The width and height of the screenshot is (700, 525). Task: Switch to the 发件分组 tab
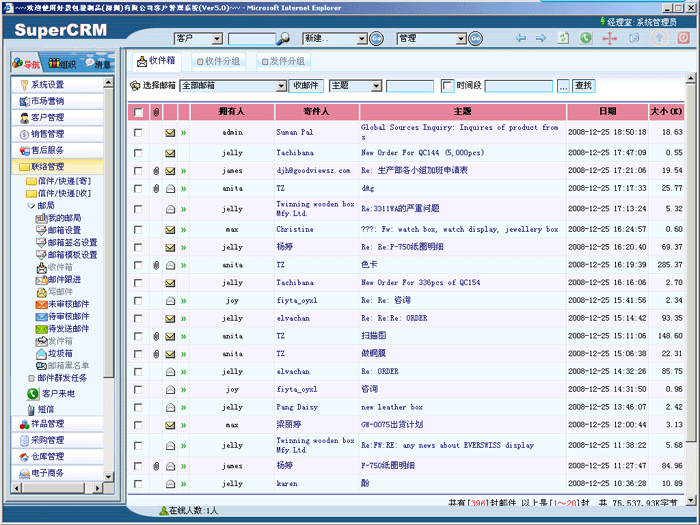pos(283,62)
